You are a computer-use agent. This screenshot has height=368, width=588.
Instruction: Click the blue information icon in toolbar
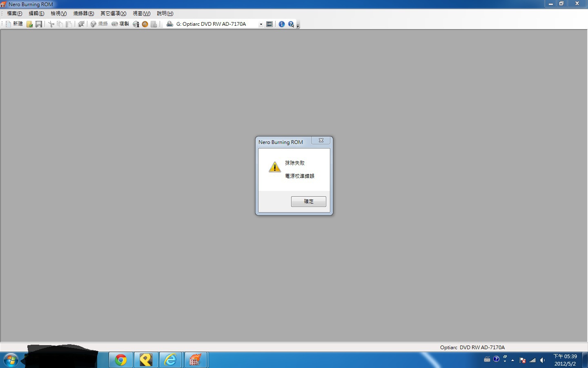coord(282,24)
